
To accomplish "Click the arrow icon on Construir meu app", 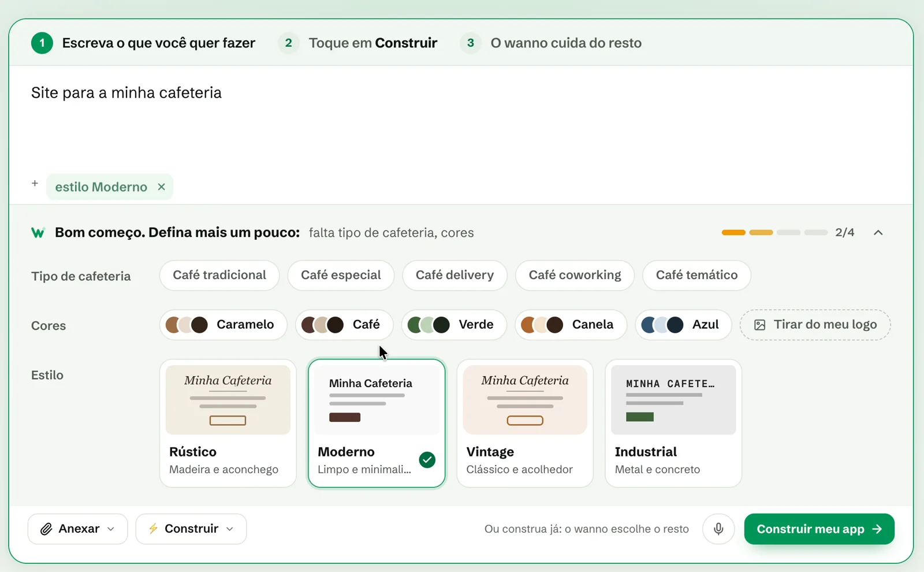I will [877, 529].
